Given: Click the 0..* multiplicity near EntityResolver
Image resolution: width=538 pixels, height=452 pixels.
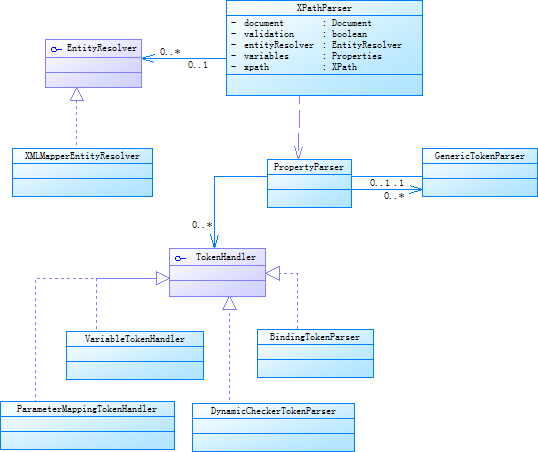Looking at the screenshot, I should coord(170,52).
